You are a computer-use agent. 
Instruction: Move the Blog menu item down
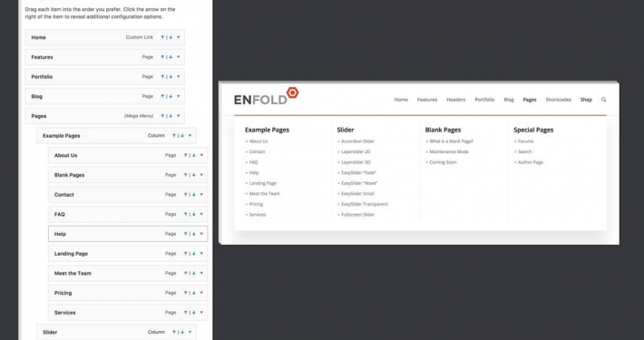(171, 96)
